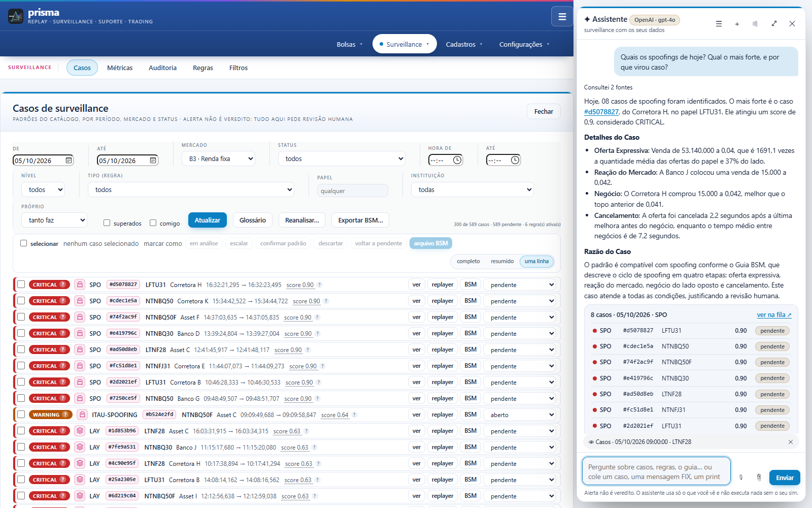Open clock picker for HORA DE field
This screenshot has width=812, height=508.
[457, 160]
